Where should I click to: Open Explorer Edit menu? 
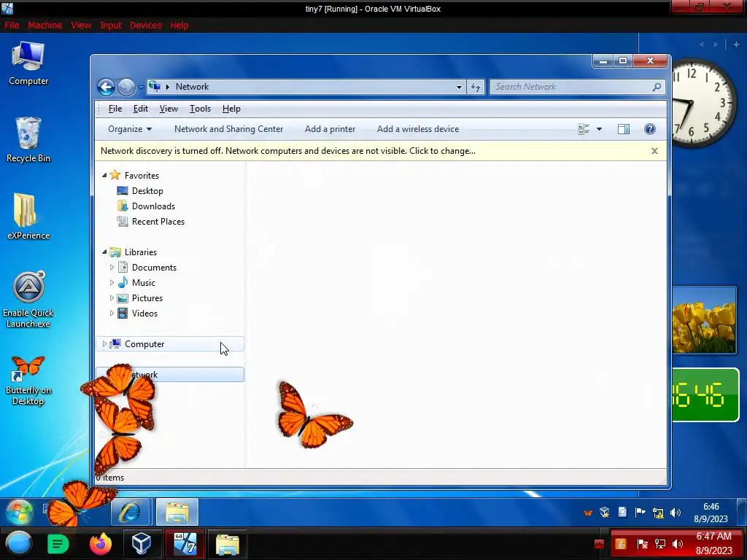(x=141, y=109)
